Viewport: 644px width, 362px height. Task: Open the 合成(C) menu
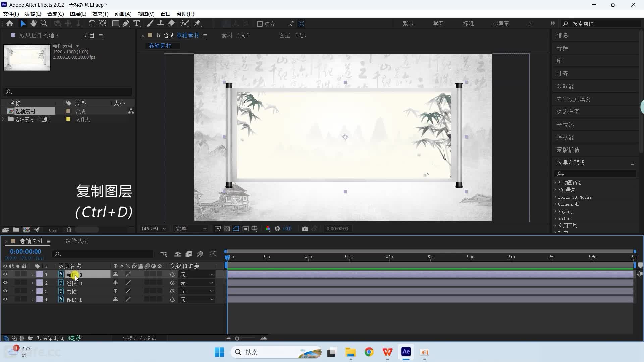(x=55, y=14)
